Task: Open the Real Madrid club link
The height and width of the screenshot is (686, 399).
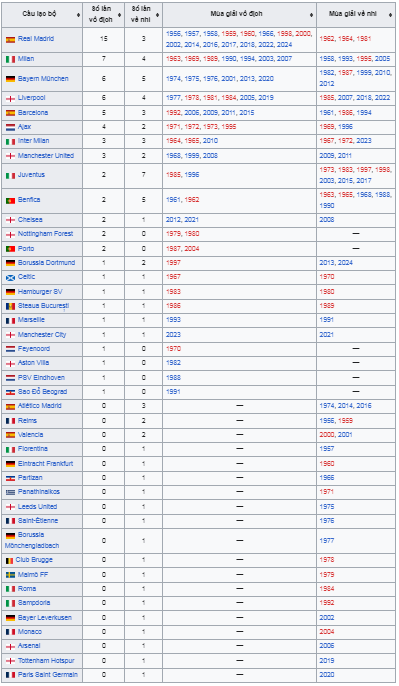Action: [x=36, y=39]
